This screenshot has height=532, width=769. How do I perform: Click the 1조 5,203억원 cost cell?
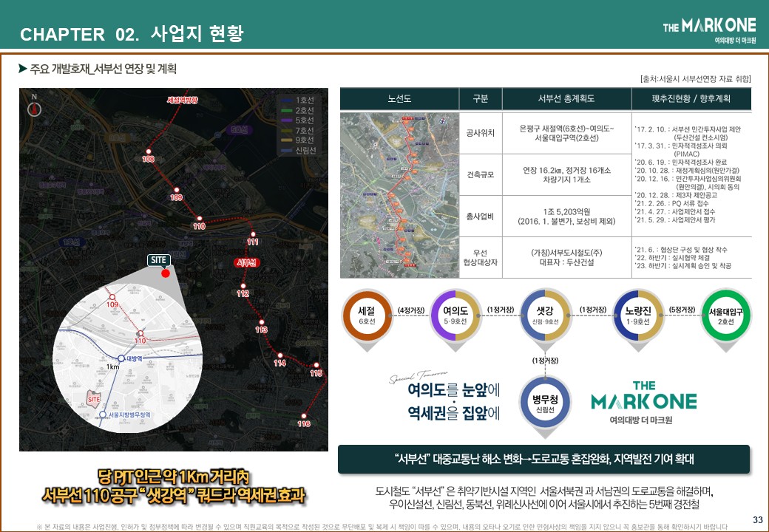coord(566,216)
